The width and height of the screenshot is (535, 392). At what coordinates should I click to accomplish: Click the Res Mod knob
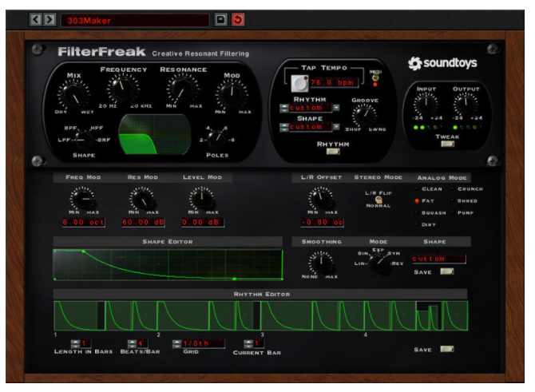pyautogui.click(x=143, y=199)
